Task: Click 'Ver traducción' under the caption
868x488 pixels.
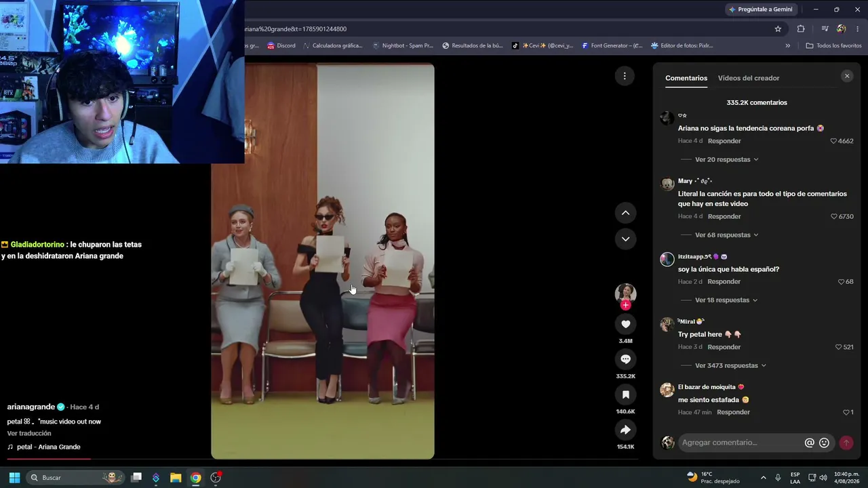Action: pos(29,433)
